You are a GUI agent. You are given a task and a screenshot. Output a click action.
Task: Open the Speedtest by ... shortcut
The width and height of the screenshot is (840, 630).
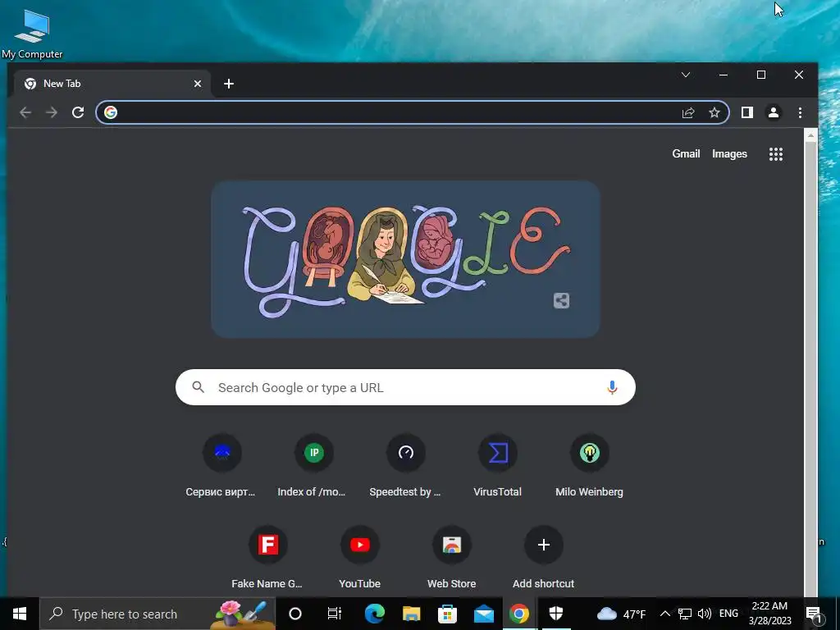(405, 466)
